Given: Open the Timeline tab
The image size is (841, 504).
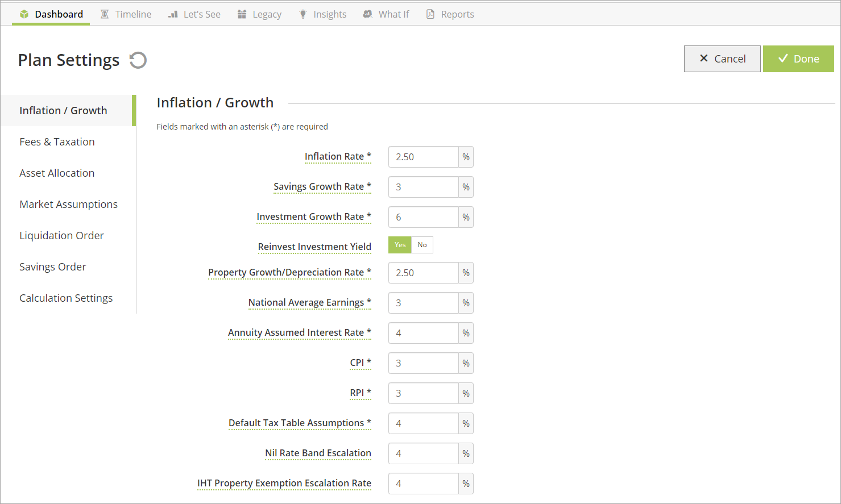Looking at the screenshot, I should 126,14.
